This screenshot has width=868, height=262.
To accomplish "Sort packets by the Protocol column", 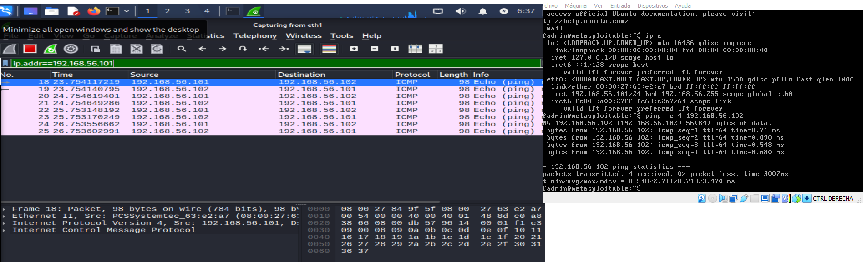I will 415,75.
